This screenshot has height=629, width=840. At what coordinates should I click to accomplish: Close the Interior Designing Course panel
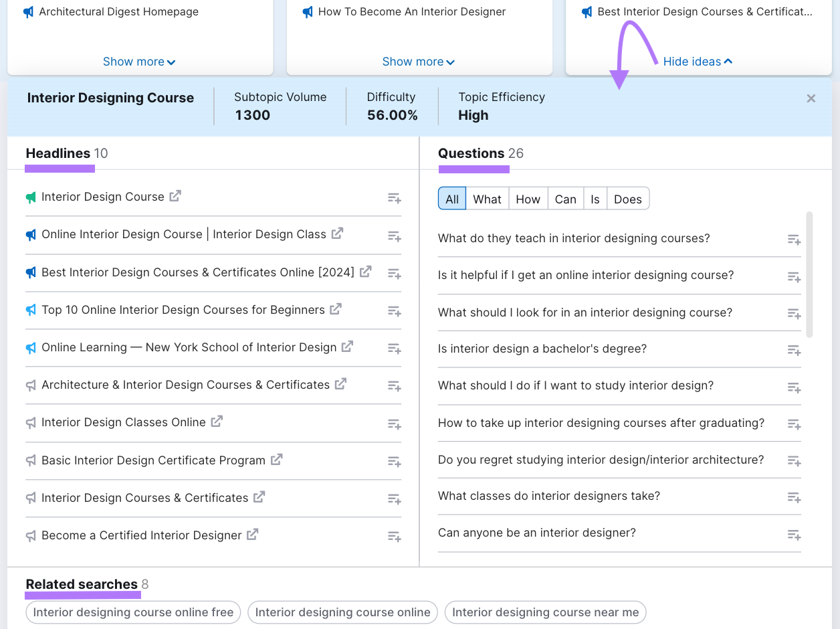click(811, 98)
